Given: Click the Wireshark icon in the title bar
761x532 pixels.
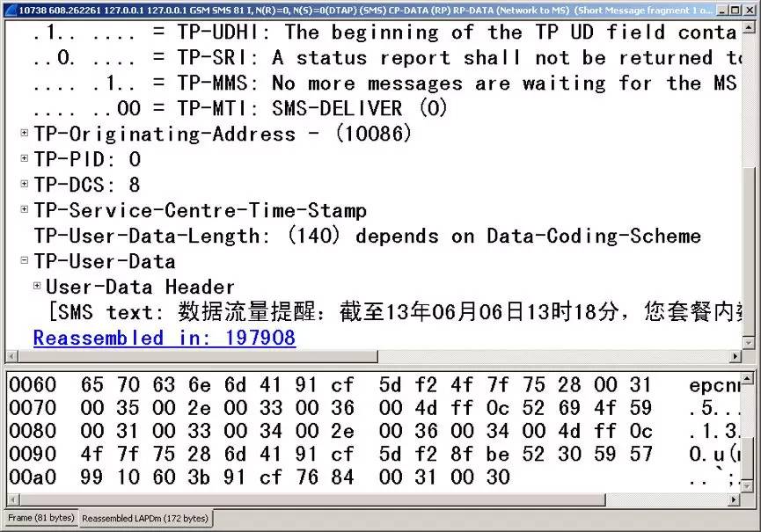Looking at the screenshot, I should coord(10,10).
